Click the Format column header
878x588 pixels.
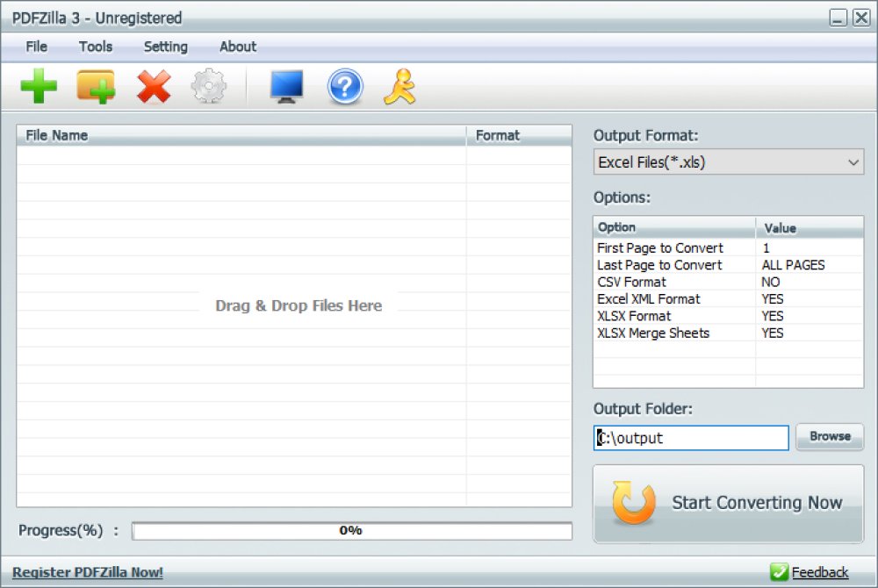[x=519, y=135]
